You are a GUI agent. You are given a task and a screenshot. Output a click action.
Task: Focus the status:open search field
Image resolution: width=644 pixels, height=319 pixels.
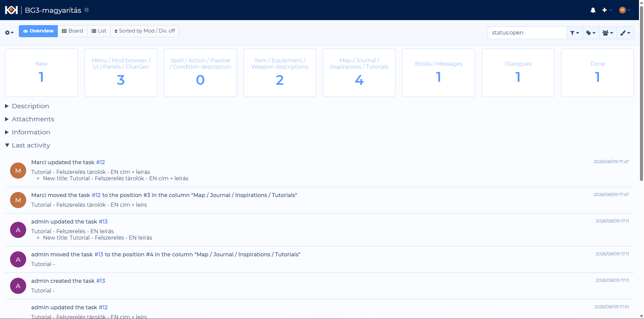click(x=527, y=33)
